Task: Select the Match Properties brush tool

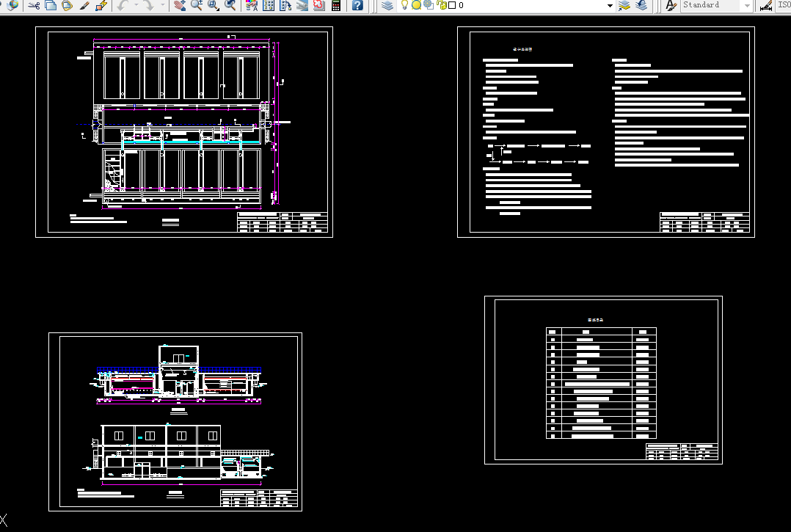Action: 85,6
